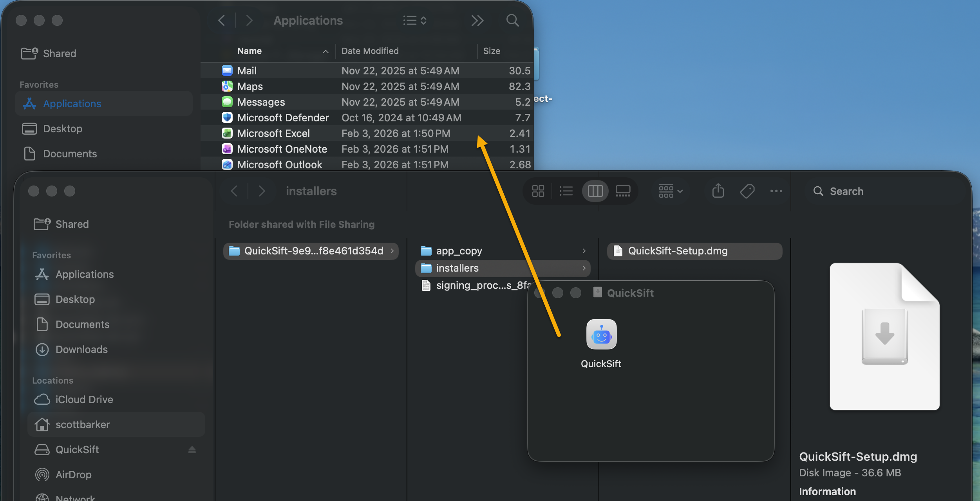Switch to gallery view mode
This screenshot has height=501, width=980.
(622, 191)
